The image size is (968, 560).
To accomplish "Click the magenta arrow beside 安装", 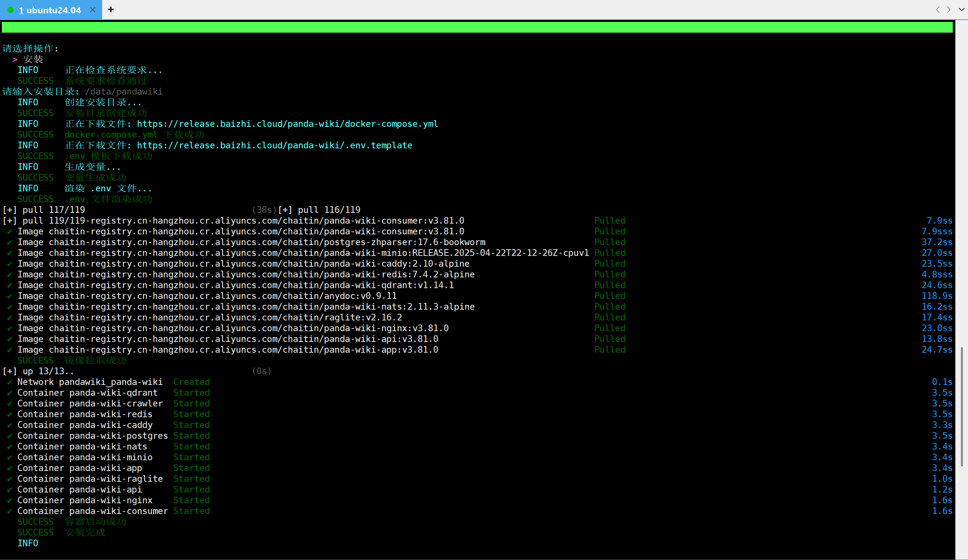I will pyautogui.click(x=14, y=59).
